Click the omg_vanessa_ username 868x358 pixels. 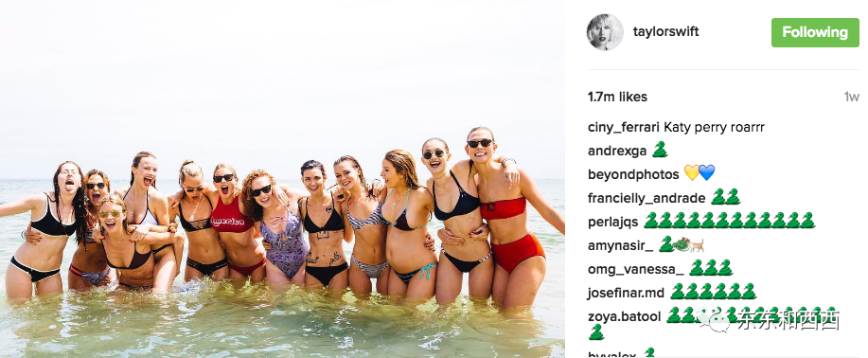pos(635,269)
